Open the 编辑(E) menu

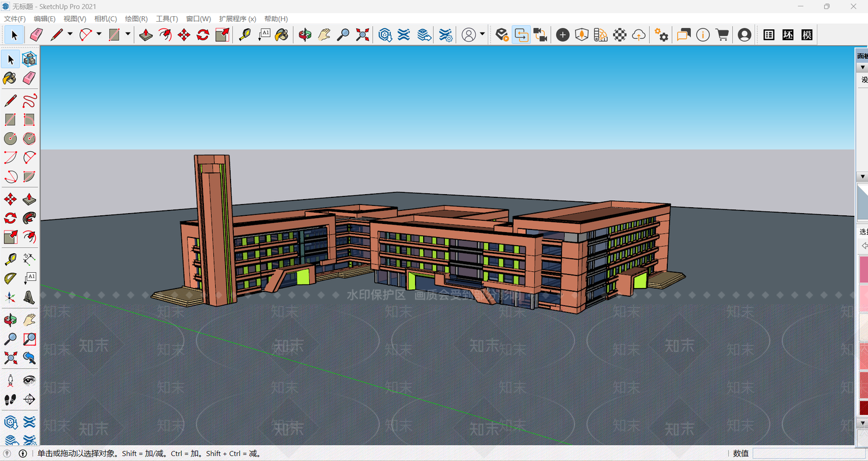(44, 18)
